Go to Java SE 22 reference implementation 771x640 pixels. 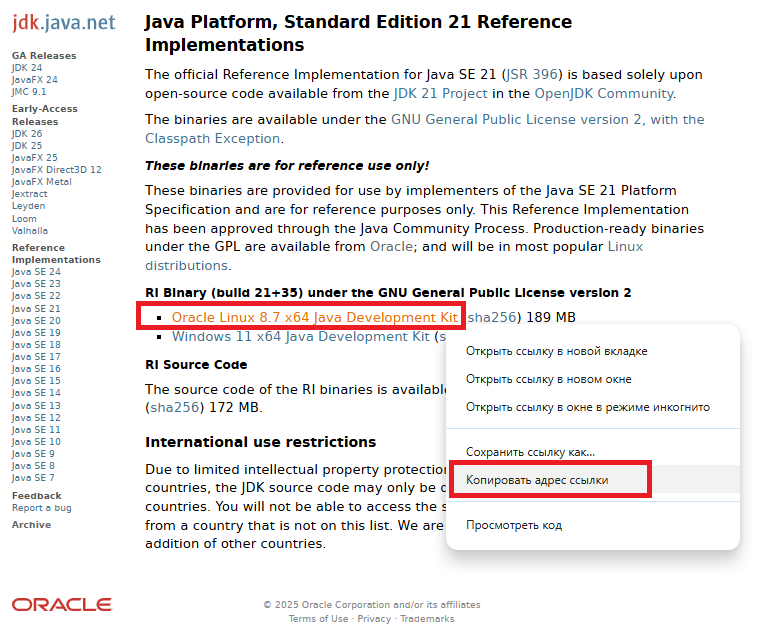point(36,296)
